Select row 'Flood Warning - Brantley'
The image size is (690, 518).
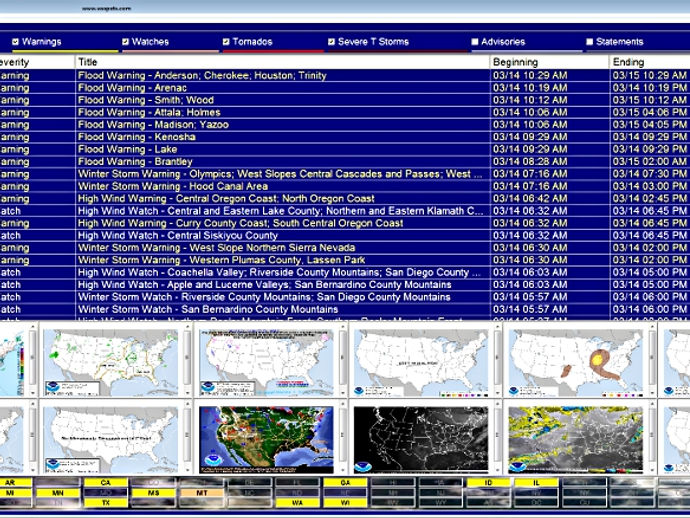(x=345, y=162)
